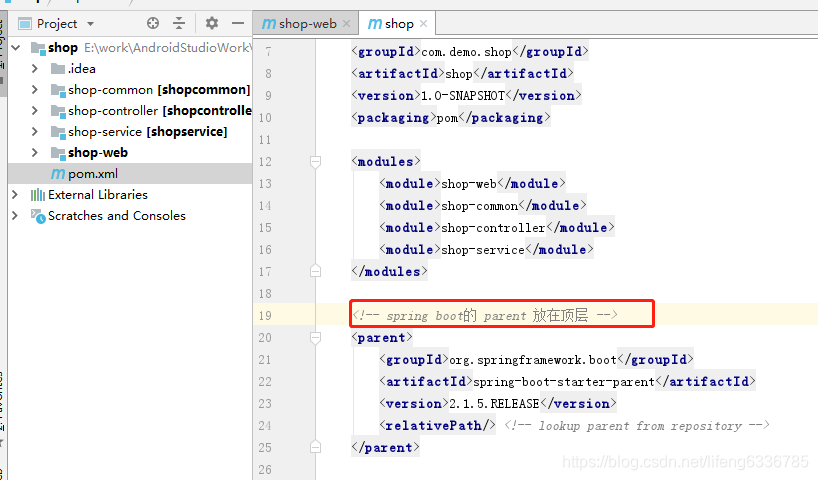
Task: Click the closing modules tag at line 17
Action: [390, 272]
